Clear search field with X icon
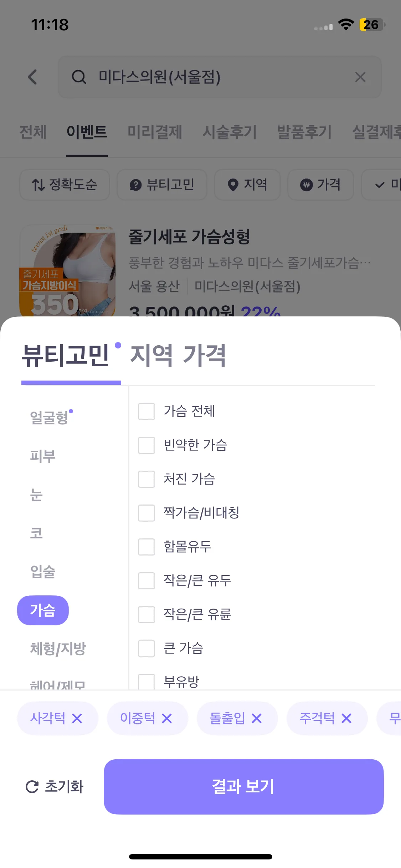This screenshot has width=401, height=868. [x=360, y=77]
